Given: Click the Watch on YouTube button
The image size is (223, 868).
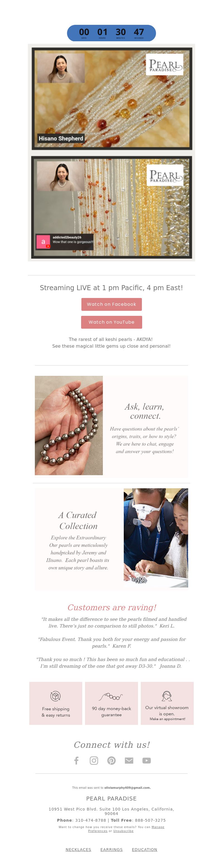Looking at the screenshot, I should (x=111, y=322).
